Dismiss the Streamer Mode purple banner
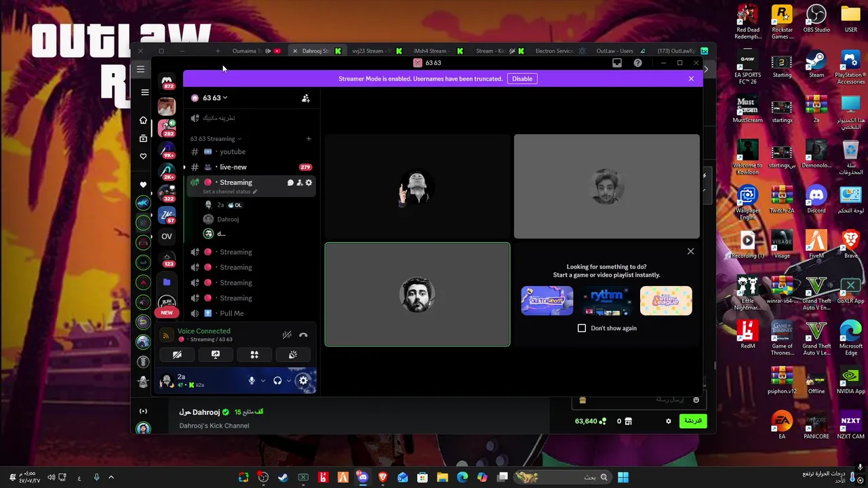 coord(691,79)
